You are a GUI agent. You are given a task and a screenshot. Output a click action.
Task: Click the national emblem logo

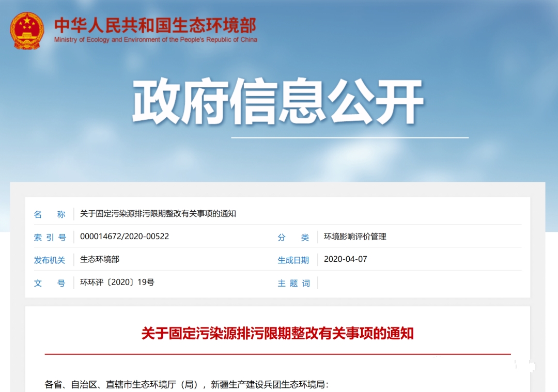27,30
